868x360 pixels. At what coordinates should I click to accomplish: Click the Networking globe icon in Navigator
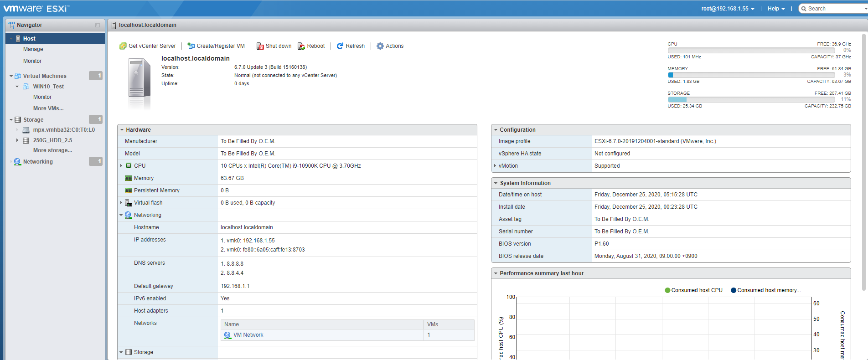coord(17,162)
